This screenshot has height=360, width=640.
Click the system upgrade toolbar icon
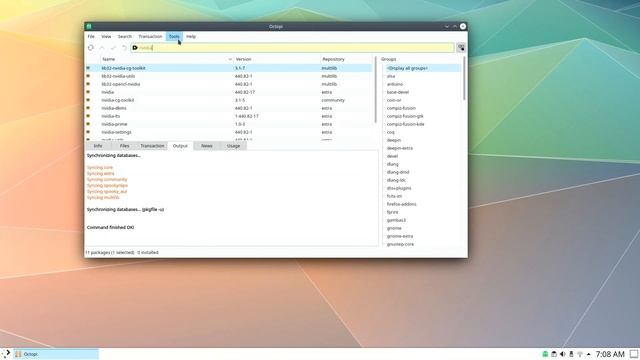point(102,48)
